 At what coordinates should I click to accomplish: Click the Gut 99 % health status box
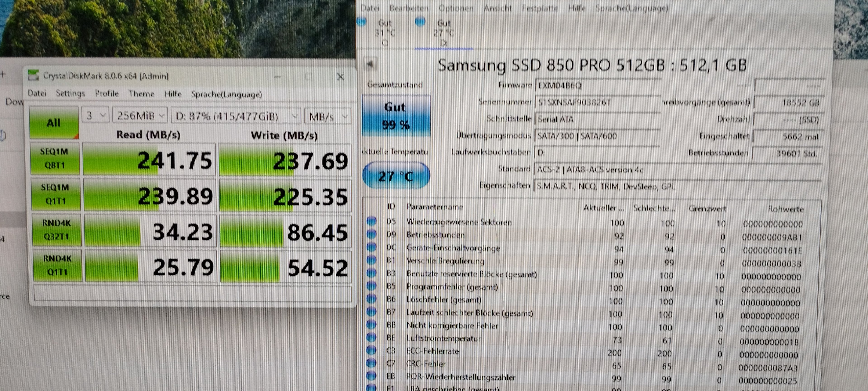[x=396, y=116]
